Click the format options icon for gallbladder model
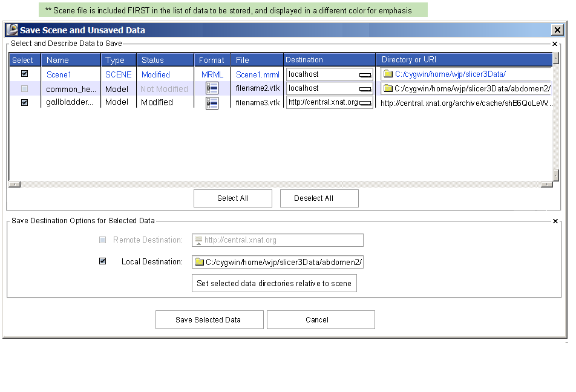Screen dimensions: 576x392 click(x=212, y=103)
